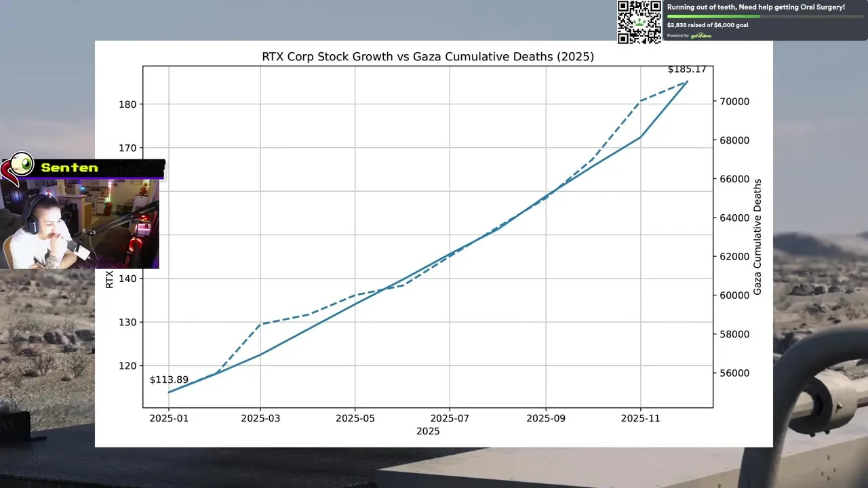The width and height of the screenshot is (868, 488).
Task: Click the '64000' right-axis value
Action: click(x=734, y=218)
